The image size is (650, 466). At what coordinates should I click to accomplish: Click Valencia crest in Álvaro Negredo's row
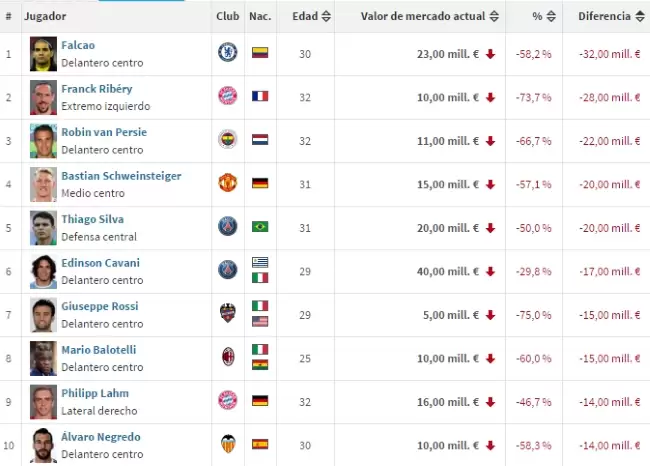[227, 444]
